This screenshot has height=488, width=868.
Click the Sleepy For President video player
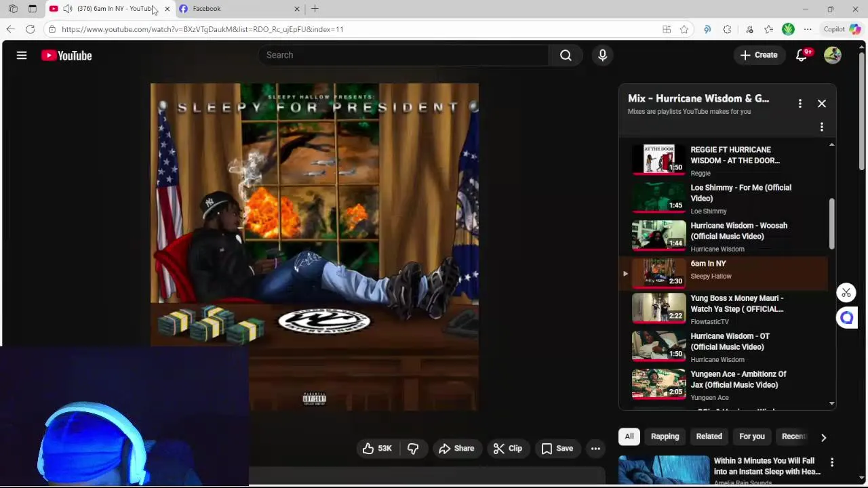(x=314, y=247)
